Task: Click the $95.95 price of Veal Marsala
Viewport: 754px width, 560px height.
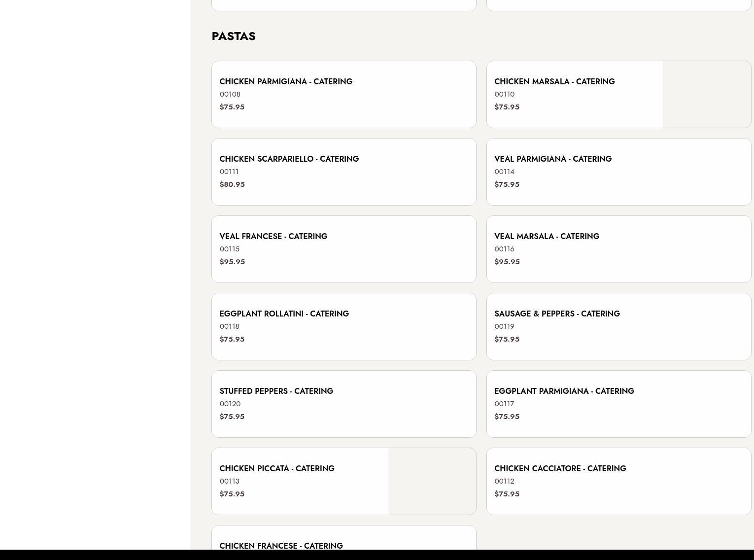Action: [507, 262]
